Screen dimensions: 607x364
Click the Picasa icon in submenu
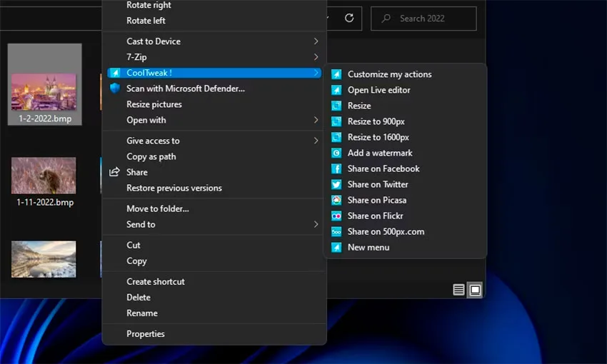336,201
